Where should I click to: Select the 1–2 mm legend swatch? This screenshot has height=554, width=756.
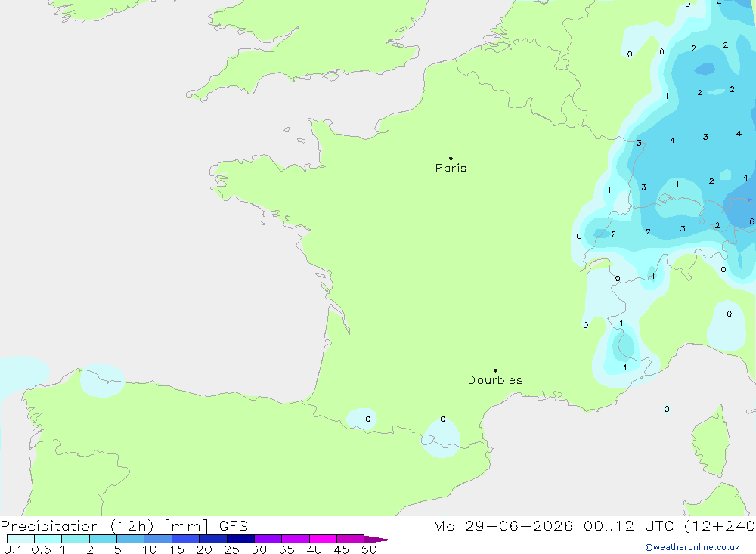point(75,539)
